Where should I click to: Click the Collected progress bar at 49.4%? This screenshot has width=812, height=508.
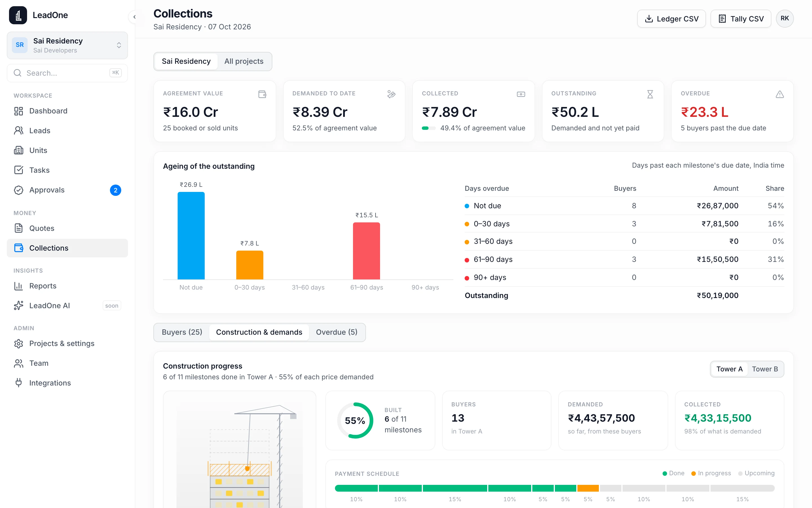(x=429, y=128)
